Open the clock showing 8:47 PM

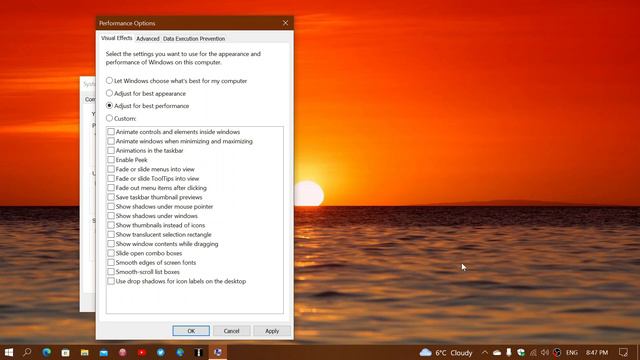click(597, 352)
